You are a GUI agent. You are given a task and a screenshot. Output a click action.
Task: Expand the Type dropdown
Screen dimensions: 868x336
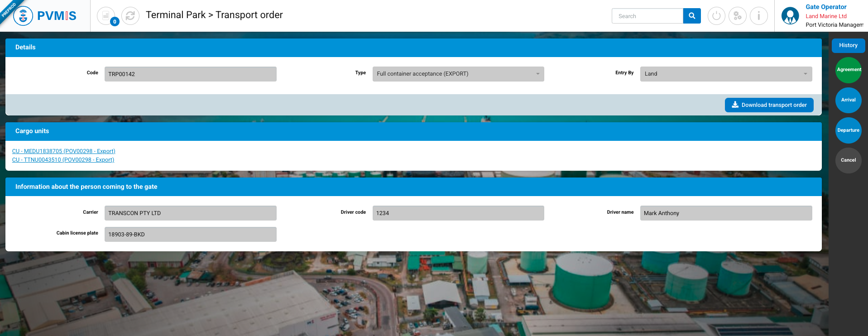pyautogui.click(x=458, y=74)
